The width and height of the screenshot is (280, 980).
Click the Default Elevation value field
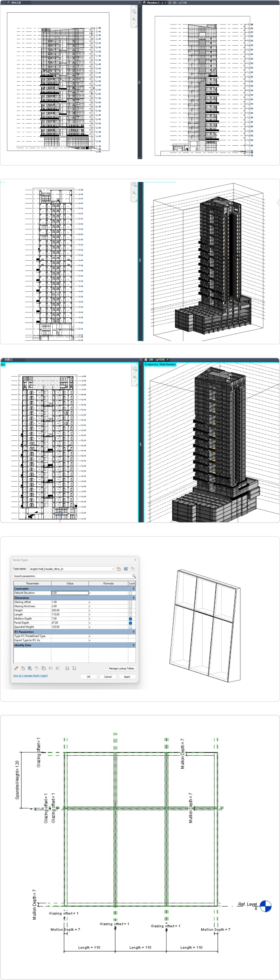coord(69,593)
